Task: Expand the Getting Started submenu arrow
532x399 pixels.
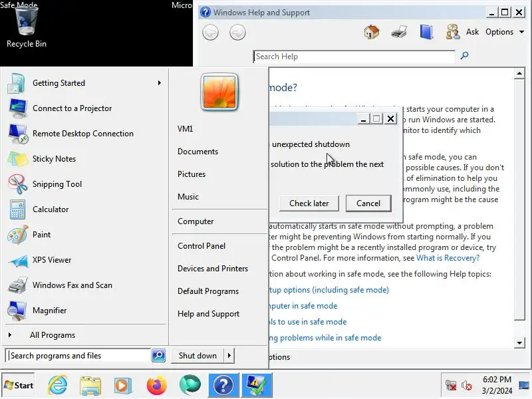Action: [160, 83]
